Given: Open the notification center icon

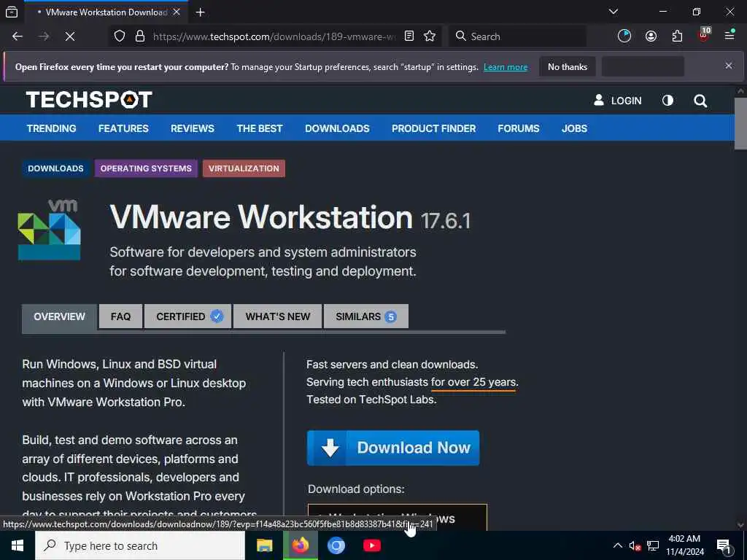Looking at the screenshot, I should pos(724,546).
